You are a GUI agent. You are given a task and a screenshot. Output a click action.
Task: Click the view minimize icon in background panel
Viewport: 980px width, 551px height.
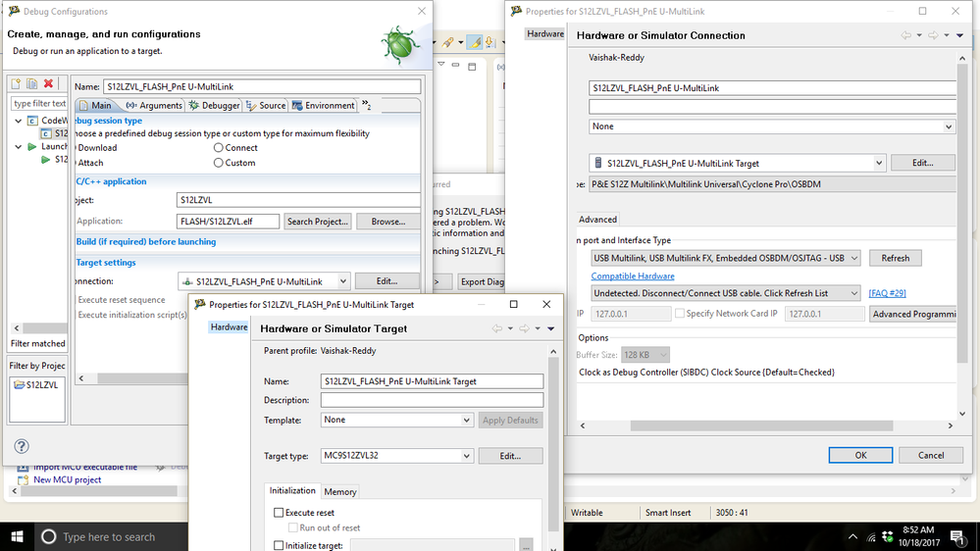(x=455, y=65)
